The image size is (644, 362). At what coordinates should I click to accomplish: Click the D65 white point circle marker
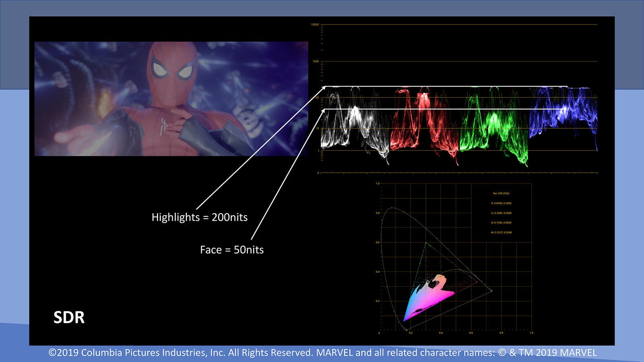(x=428, y=282)
